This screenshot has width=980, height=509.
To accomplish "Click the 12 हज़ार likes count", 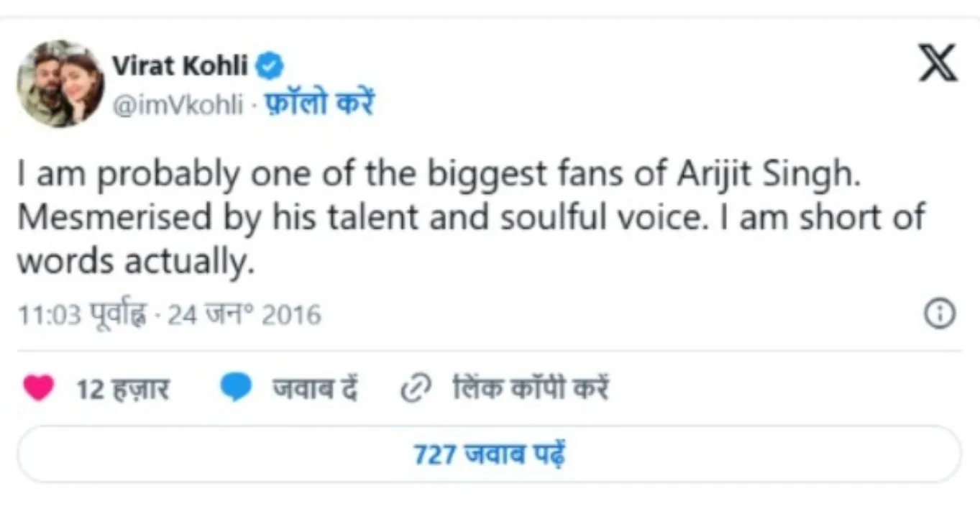I will click(x=123, y=388).
